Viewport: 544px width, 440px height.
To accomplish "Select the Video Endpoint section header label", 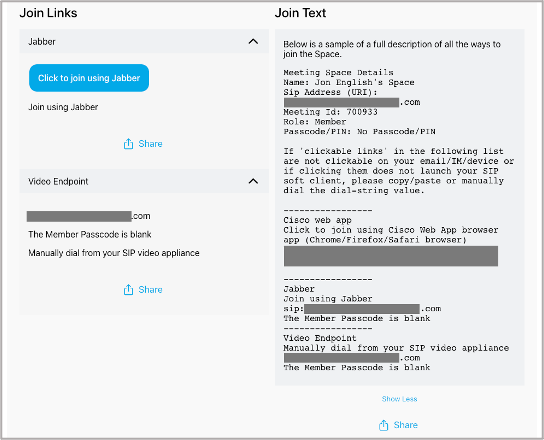I will point(58,181).
